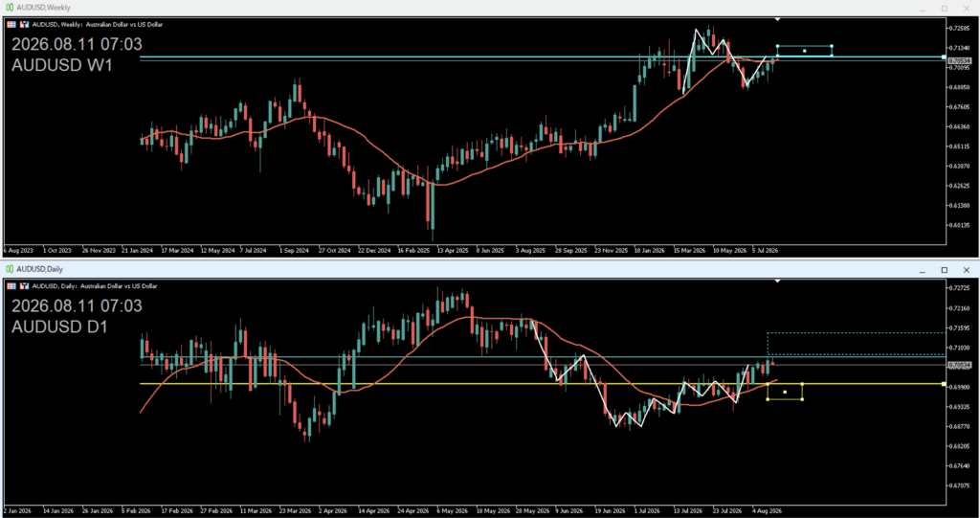Click the red grid icon in Weekly chart header
Viewport: 980px width, 518px height.
click(x=11, y=24)
